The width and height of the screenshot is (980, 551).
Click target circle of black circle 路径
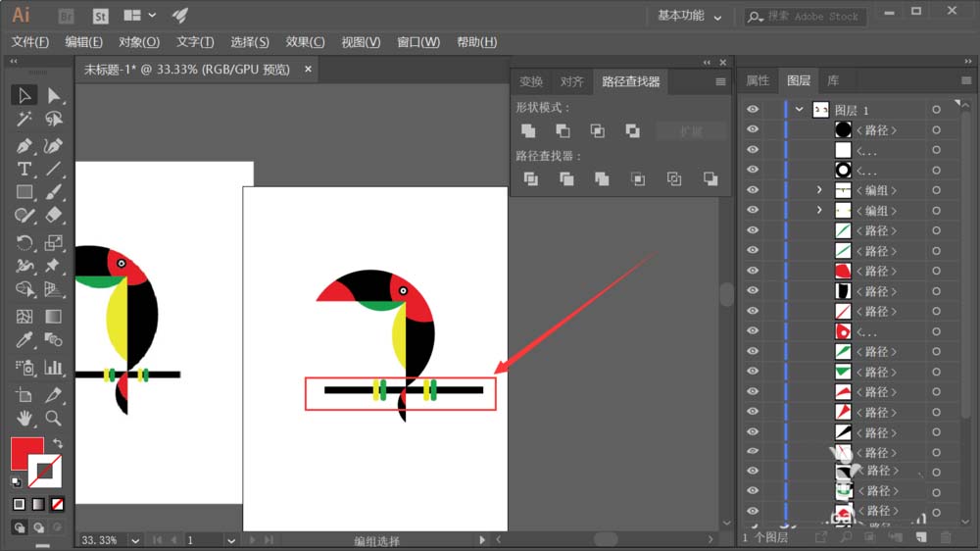(x=936, y=129)
